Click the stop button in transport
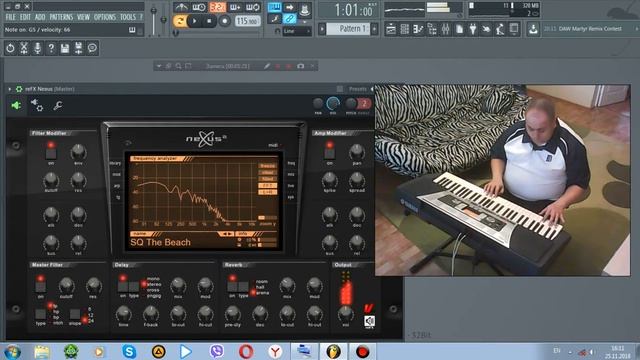 click(x=209, y=21)
